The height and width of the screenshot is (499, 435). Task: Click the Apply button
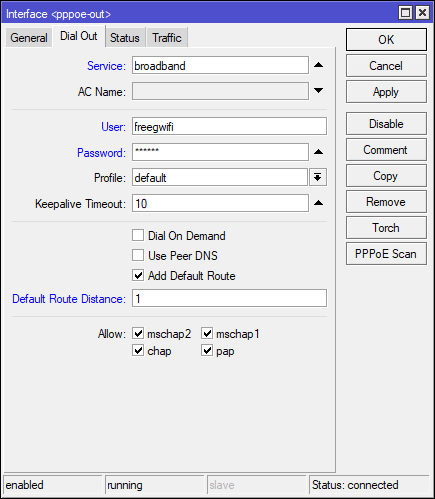click(x=386, y=92)
